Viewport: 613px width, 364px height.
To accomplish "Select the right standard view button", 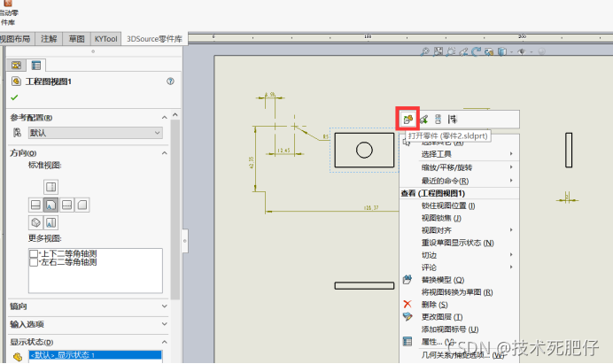I will point(66,205).
